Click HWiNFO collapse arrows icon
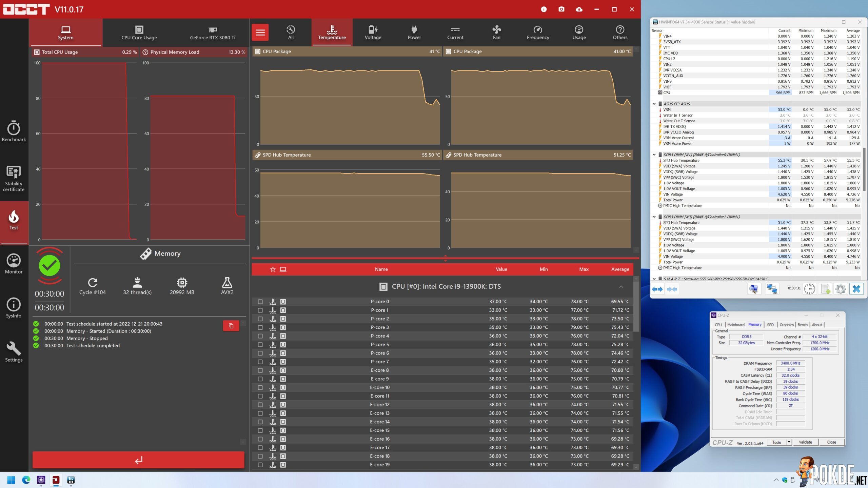 pos(672,289)
